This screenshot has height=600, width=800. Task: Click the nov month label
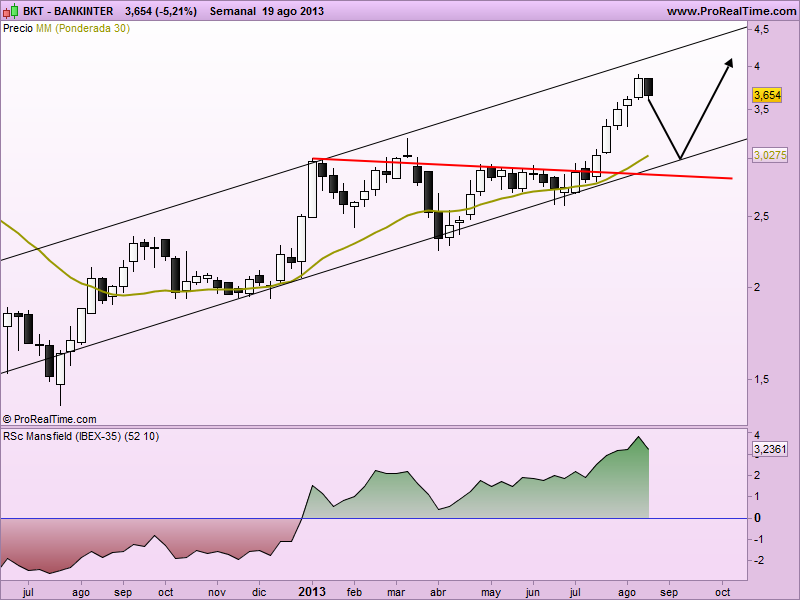coord(217,592)
